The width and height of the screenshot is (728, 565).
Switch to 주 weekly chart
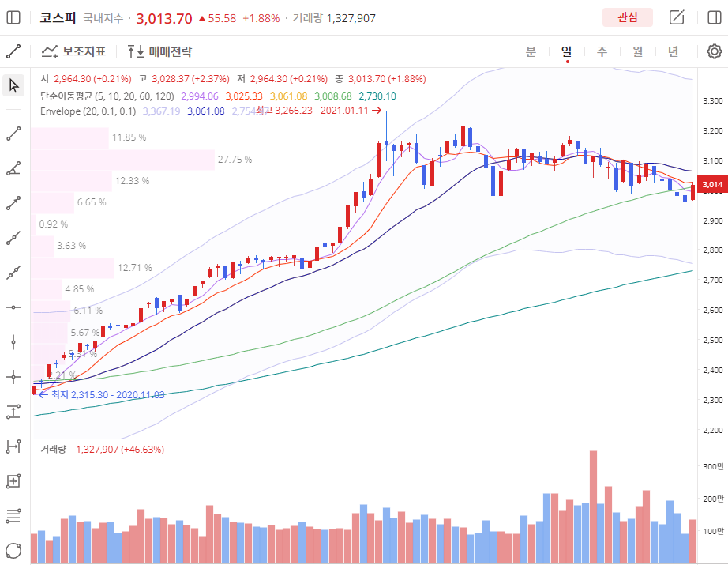[x=602, y=51]
